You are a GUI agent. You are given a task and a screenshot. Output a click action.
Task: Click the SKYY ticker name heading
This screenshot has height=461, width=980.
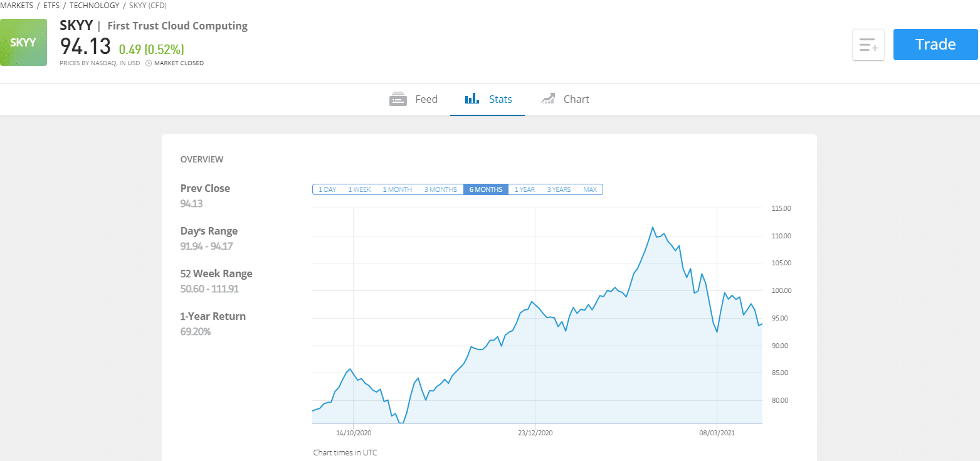click(x=76, y=26)
